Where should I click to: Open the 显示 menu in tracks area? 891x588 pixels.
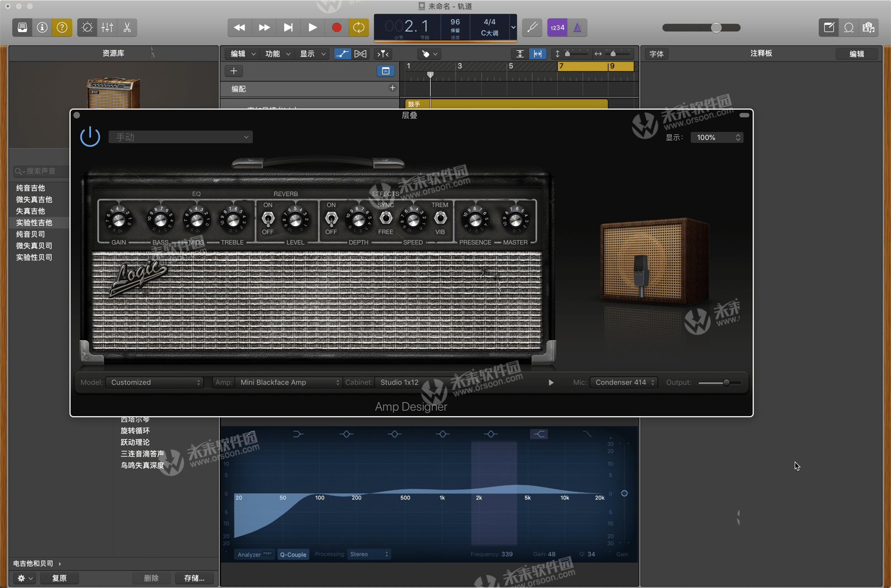click(x=312, y=54)
